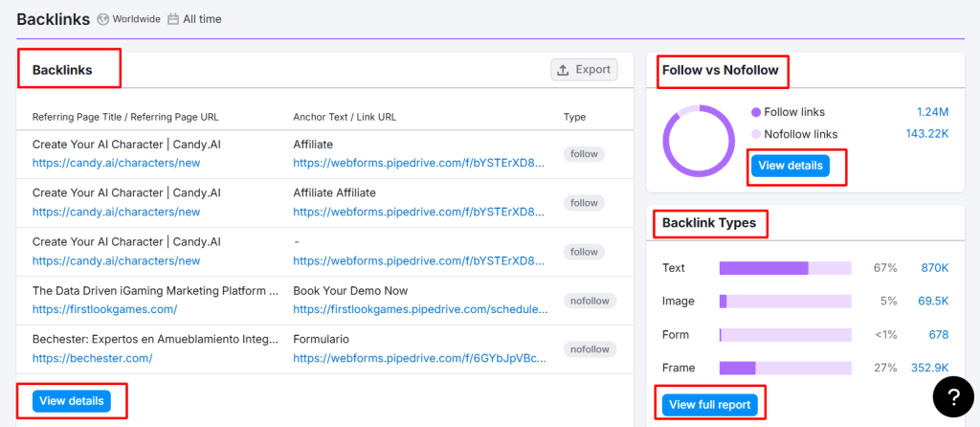Click the Follow links purple legend dot
The image size is (980, 427).
coord(756,113)
